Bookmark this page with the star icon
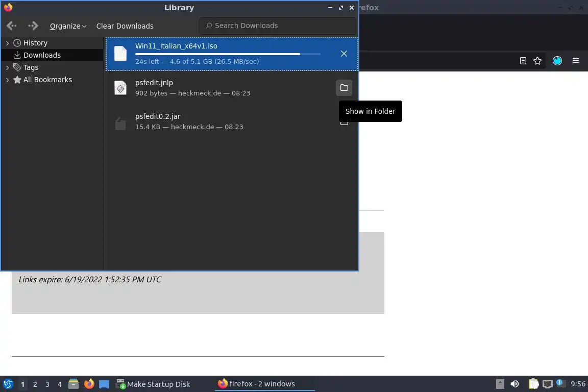Viewport: 588px width, 392px height. tap(537, 61)
